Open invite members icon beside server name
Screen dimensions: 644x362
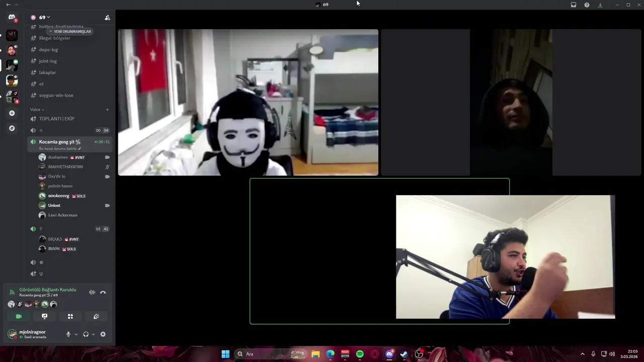click(x=107, y=18)
